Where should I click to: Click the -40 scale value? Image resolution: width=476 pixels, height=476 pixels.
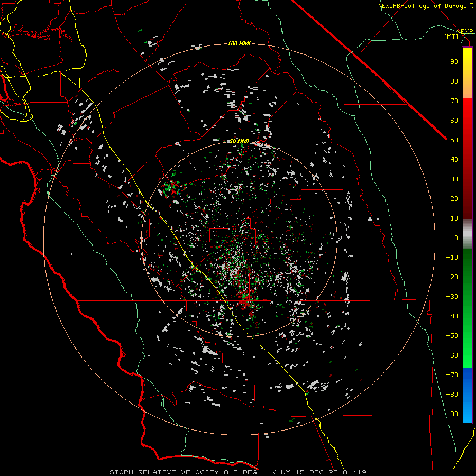(x=452, y=316)
